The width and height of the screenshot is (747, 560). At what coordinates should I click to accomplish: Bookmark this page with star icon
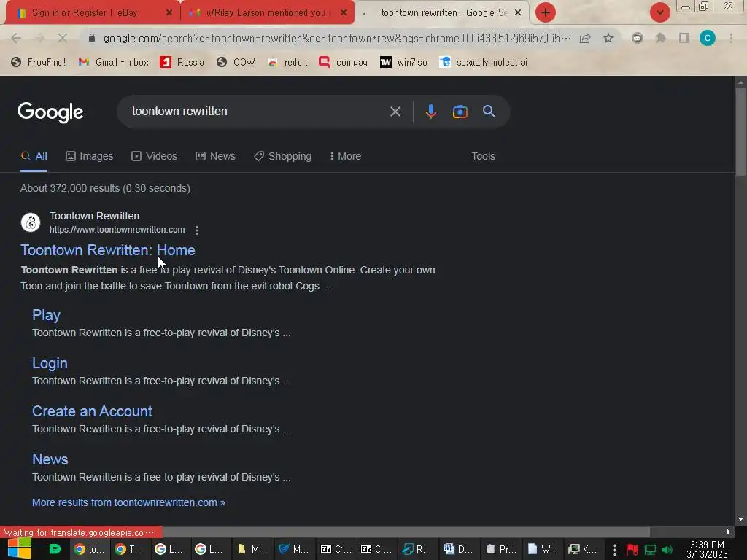(608, 38)
